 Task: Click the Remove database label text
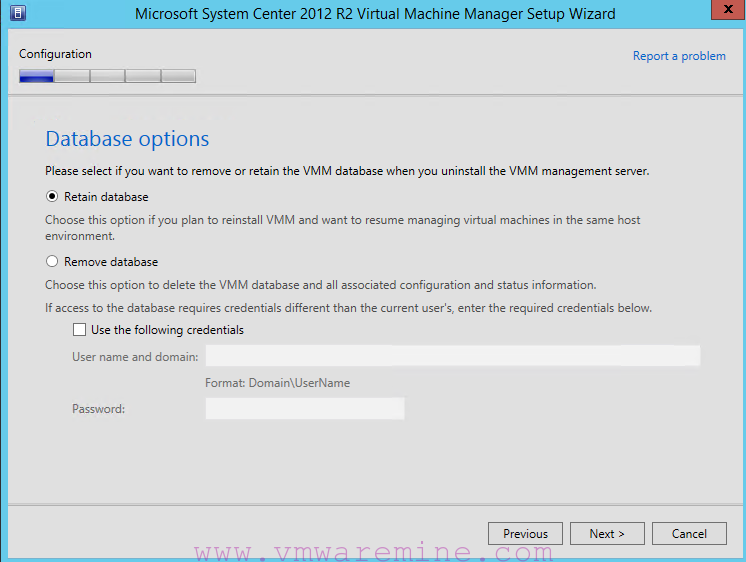(111, 262)
